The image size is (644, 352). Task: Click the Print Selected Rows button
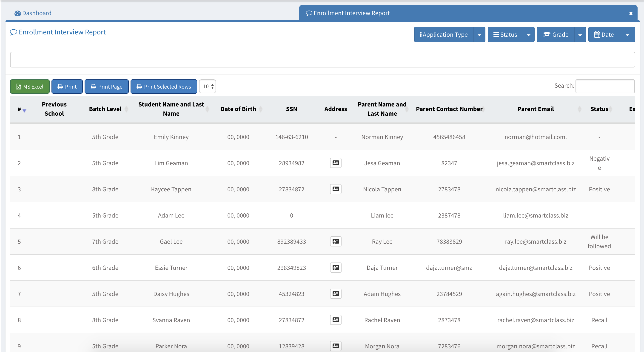click(x=164, y=87)
